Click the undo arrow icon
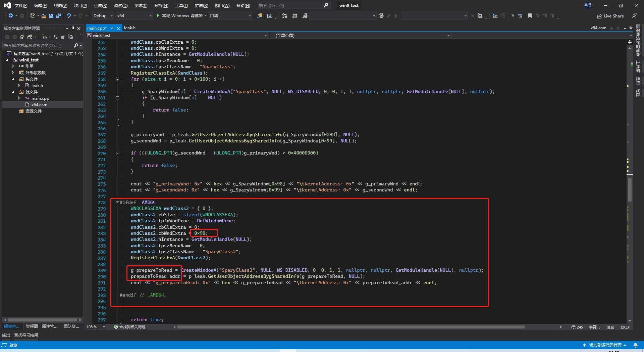 (69, 16)
